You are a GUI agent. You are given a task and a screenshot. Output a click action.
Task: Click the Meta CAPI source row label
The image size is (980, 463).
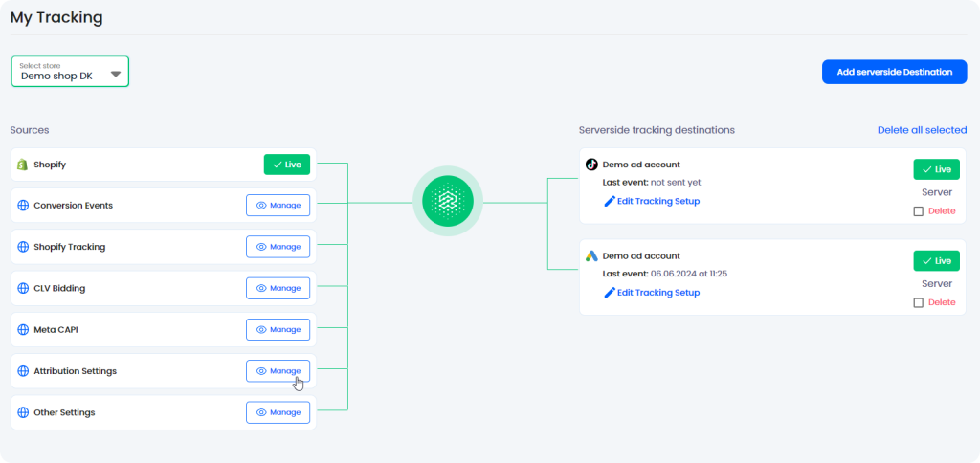click(56, 330)
